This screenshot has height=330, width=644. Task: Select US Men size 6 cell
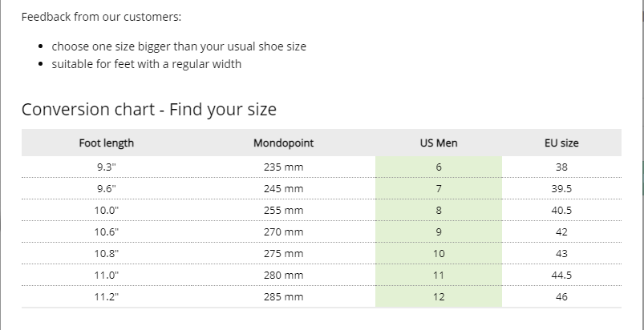439,167
